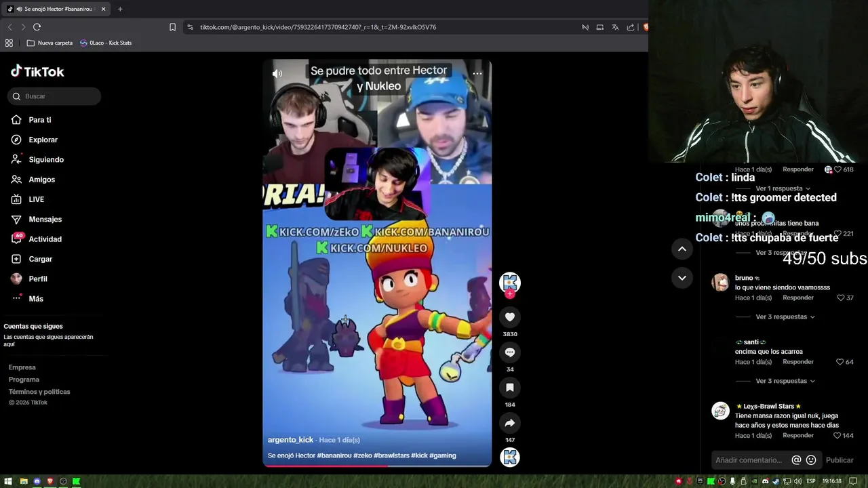Open the Kick app in the taskbar

(77, 481)
